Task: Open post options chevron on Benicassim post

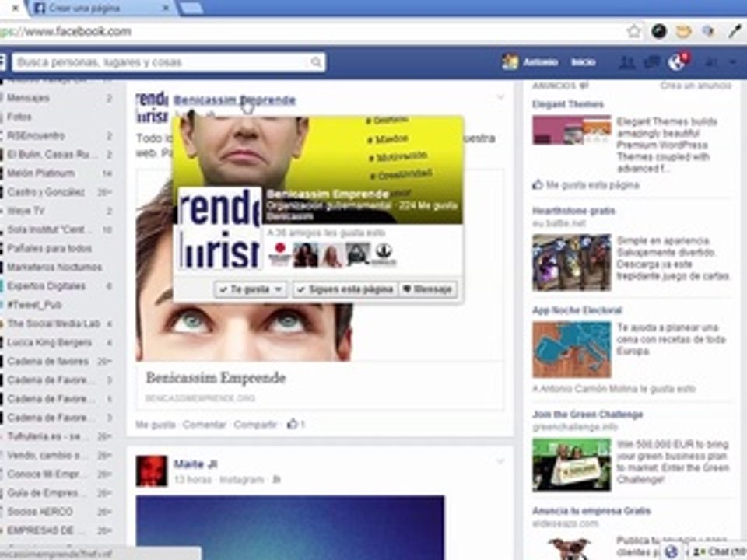Action: pyautogui.click(x=500, y=97)
